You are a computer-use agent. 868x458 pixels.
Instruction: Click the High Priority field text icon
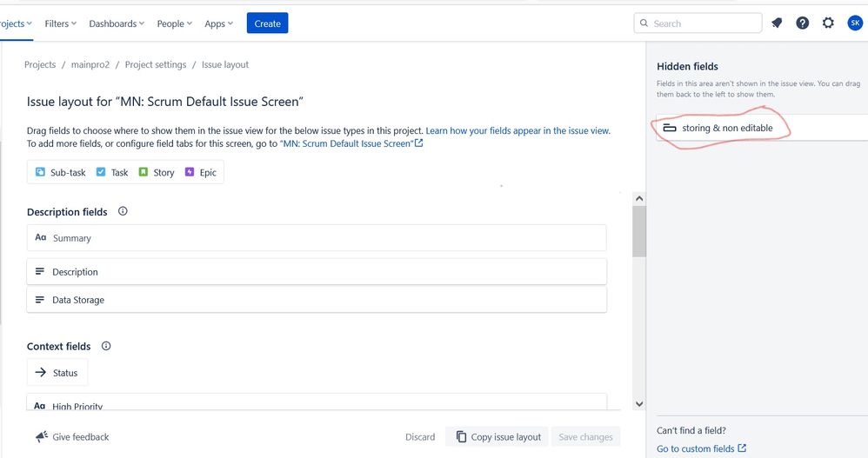39,406
